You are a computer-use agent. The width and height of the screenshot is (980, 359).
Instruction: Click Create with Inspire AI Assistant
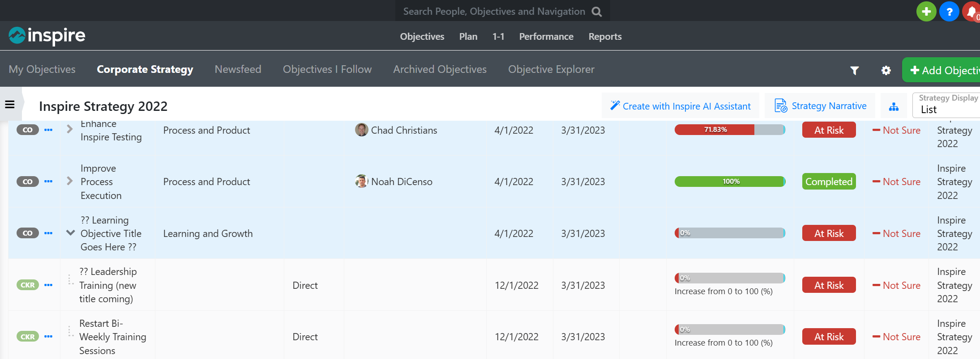[x=680, y=106]
